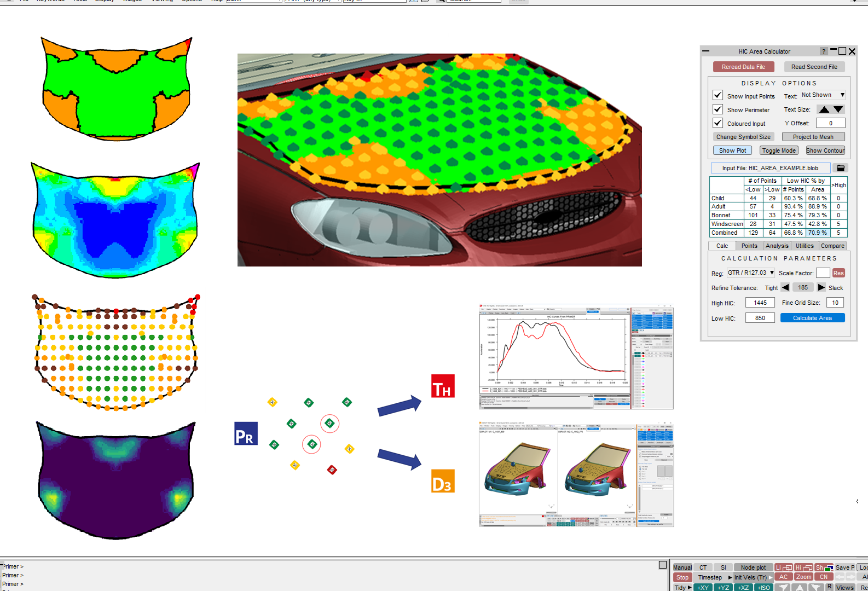Image resolution: width=868 pixels, height=591 pixels.
Task: Click the orange D3PLOT logo icon
Action: point(443,481)
